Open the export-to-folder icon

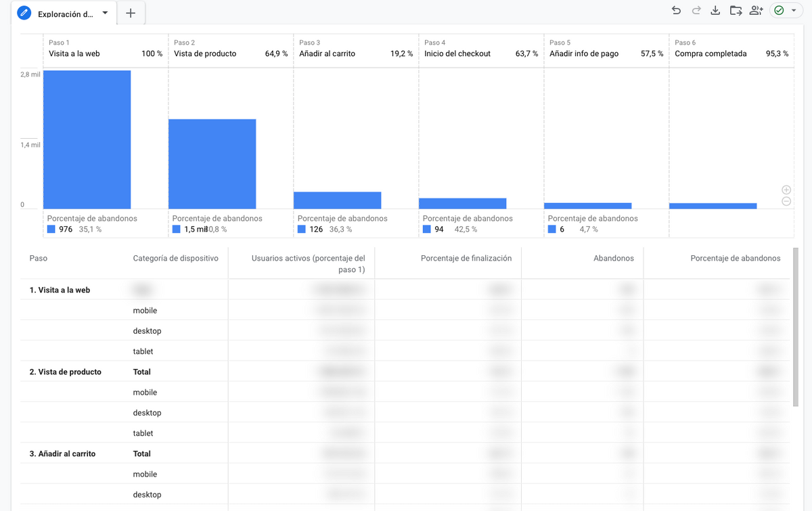[x=736, y=10]
